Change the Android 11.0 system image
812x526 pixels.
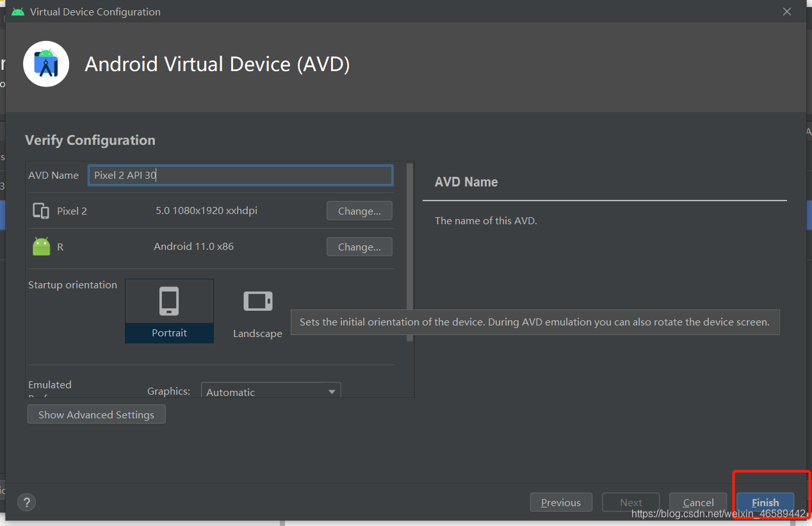point(359,247)
